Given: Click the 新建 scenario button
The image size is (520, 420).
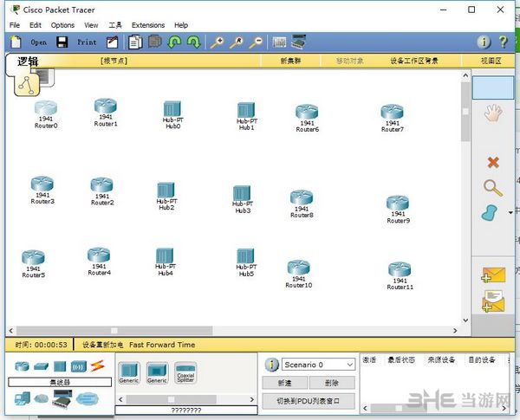Looking at the screenshot, I should tap(284, 383).
